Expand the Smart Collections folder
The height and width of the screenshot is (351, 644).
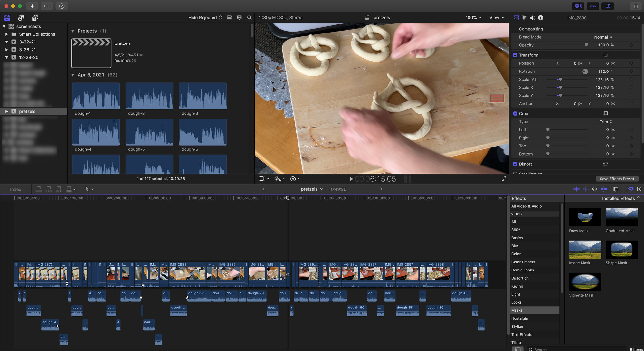click(6, 34)
